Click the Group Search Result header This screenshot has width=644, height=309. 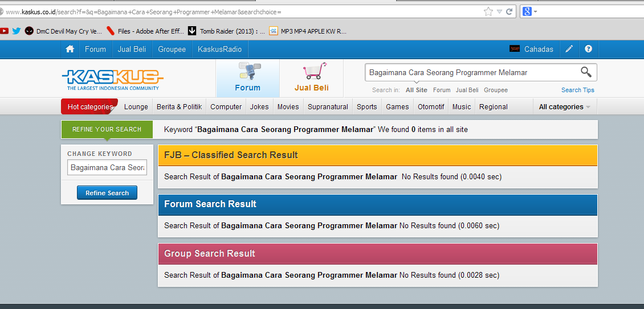tap(378, 254)
